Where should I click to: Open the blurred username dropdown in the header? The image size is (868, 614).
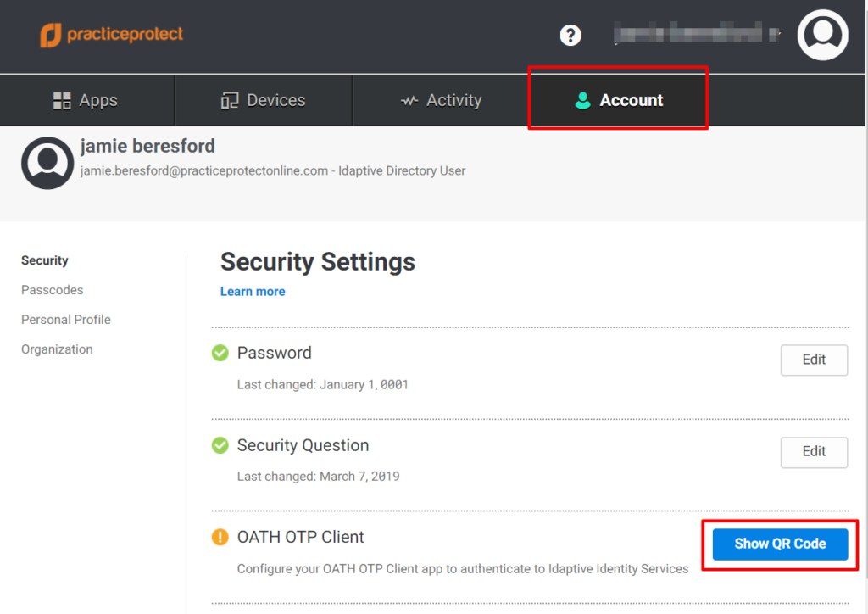[698, 33]
